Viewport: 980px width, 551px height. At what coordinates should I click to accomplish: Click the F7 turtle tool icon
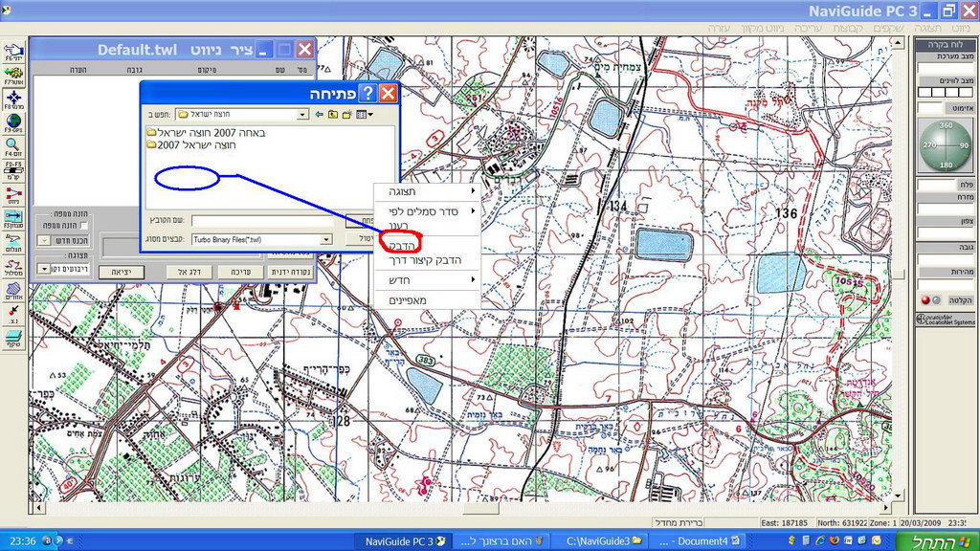[13, 76]
